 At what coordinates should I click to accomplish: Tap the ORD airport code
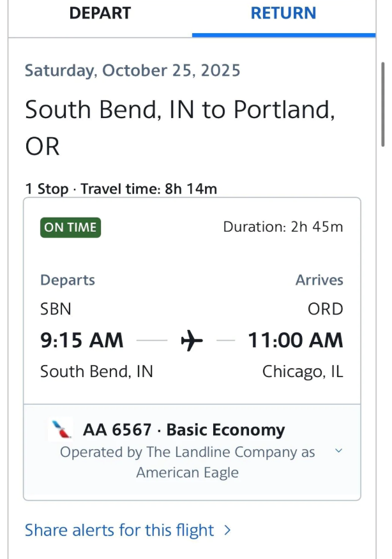coord(326,309)
